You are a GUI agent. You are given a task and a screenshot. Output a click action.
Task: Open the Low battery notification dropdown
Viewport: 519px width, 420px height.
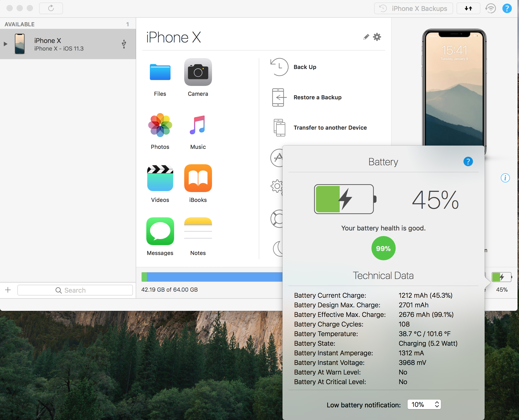(424, 405)
